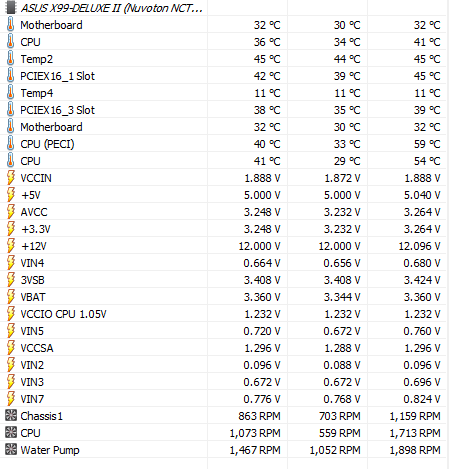Click the lightning icon beside +3.3V
The height and width of the screenshot is (469, 449).
11,229
